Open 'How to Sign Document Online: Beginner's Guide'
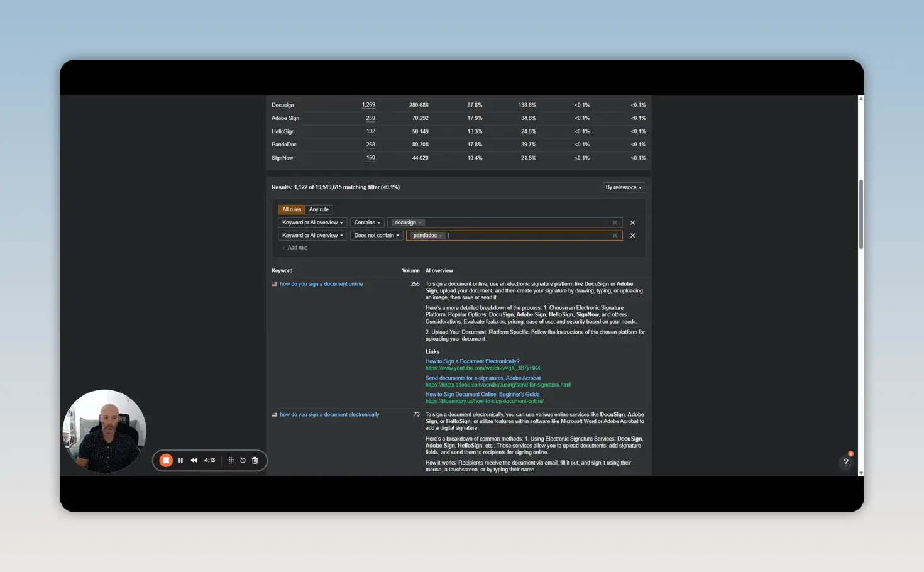 coord(483,395)
